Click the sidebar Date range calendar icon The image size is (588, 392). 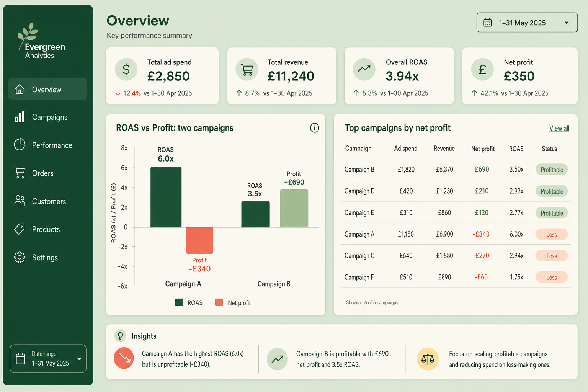20,359
